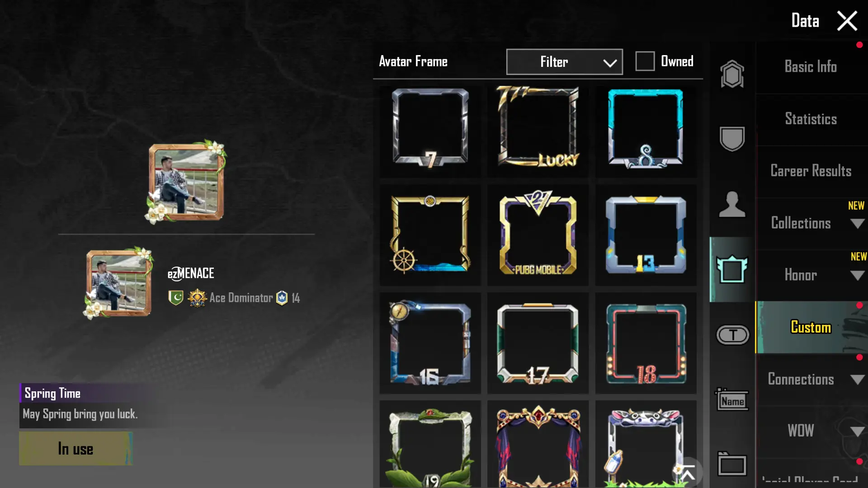Choose the PUBG Mobile 2 avatar frame

click(538, 235)
